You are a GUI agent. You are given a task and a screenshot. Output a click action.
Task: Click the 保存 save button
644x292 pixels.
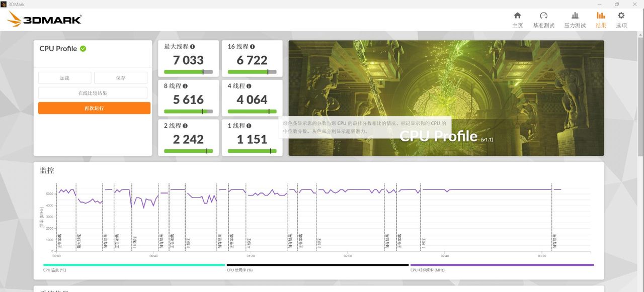[121, 78]
